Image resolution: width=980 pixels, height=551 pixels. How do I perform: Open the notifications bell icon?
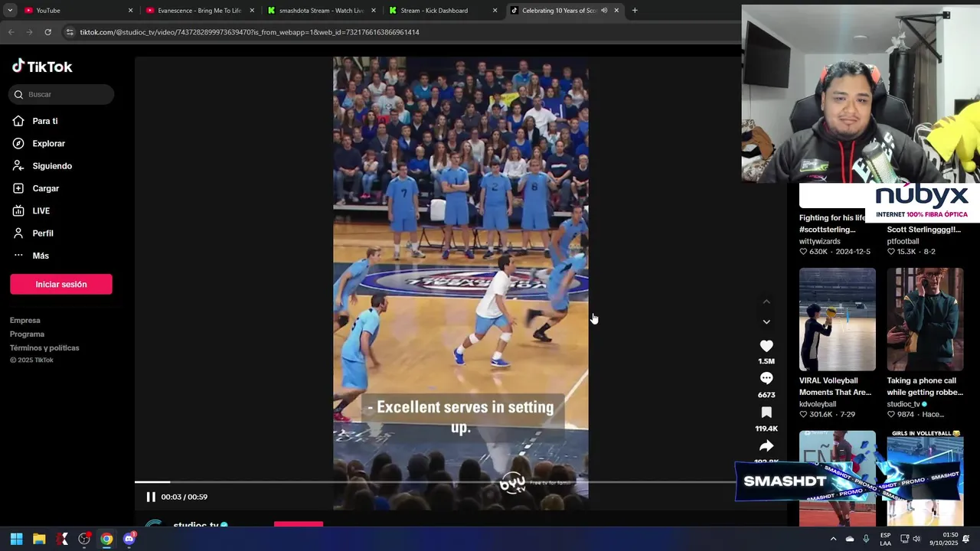point(966,539)
